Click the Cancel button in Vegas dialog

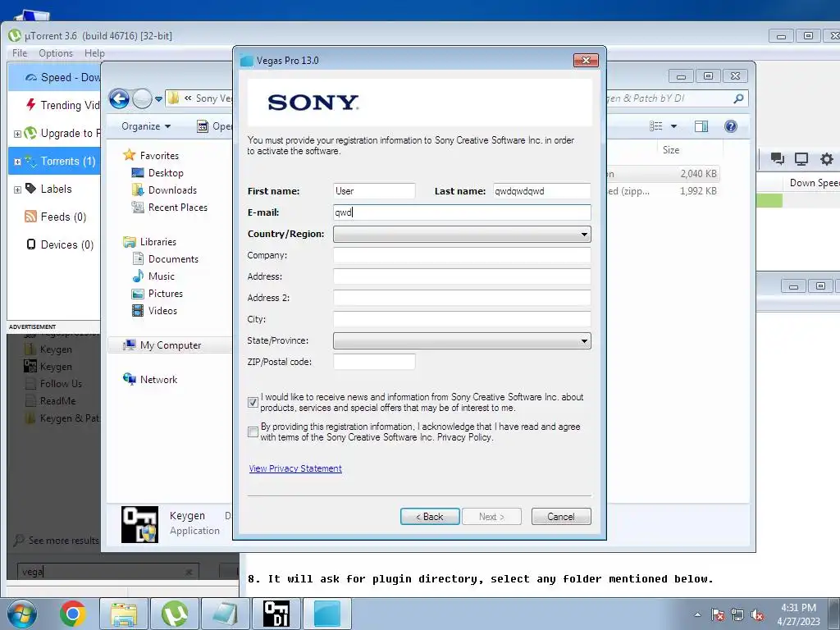point(561,517)
